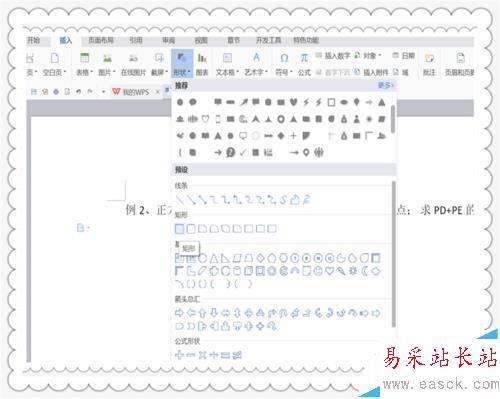Pick the check mark in recommended shapes
The image size is (500, 399).
click(243, 153)
